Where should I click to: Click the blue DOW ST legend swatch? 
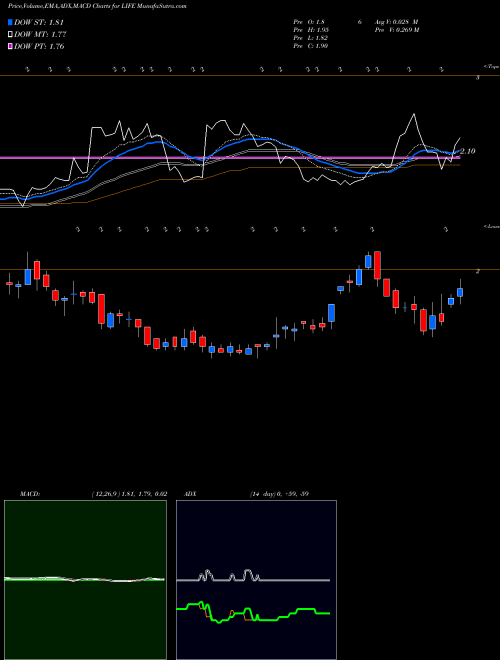10,22
